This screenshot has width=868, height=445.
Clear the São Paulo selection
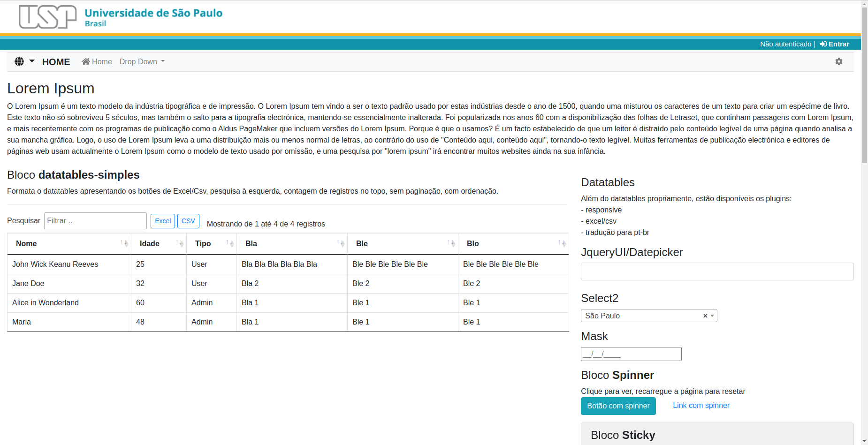pyautogui.click(x=705, y=316)
